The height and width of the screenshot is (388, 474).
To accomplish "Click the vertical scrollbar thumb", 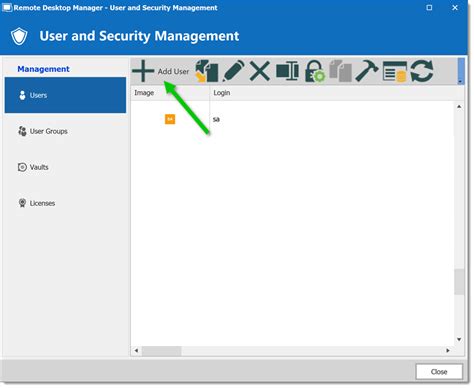I will (x=459, y=282).
